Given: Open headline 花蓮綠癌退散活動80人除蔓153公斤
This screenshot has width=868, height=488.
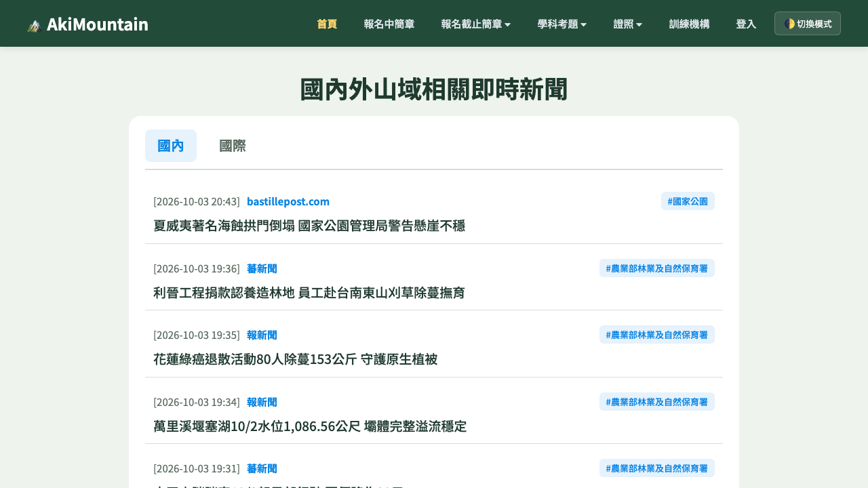Looking at the screenshot, I should coord(295,359).
